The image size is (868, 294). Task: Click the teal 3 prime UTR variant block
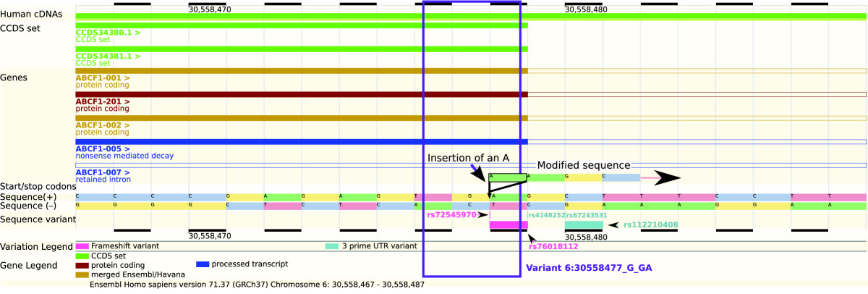(x=583, y=225)
